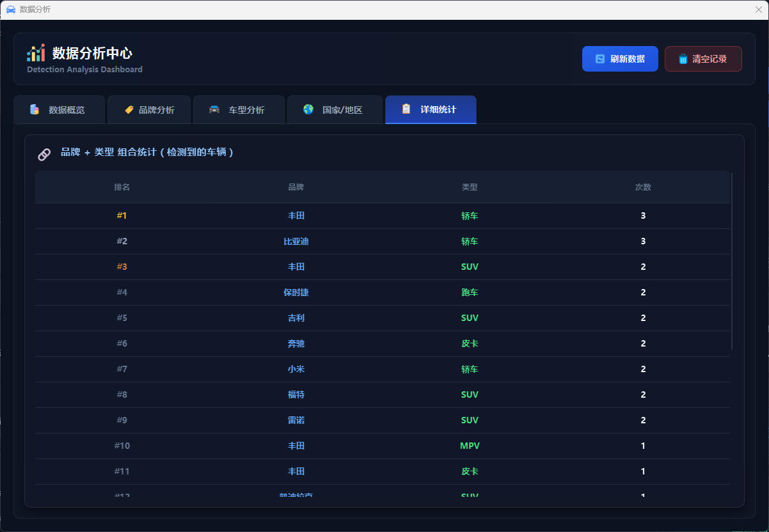The height and width of the screenshot is (532, 769).
Task: Click the chain link icon beside 组合统计
Action: 44,154
